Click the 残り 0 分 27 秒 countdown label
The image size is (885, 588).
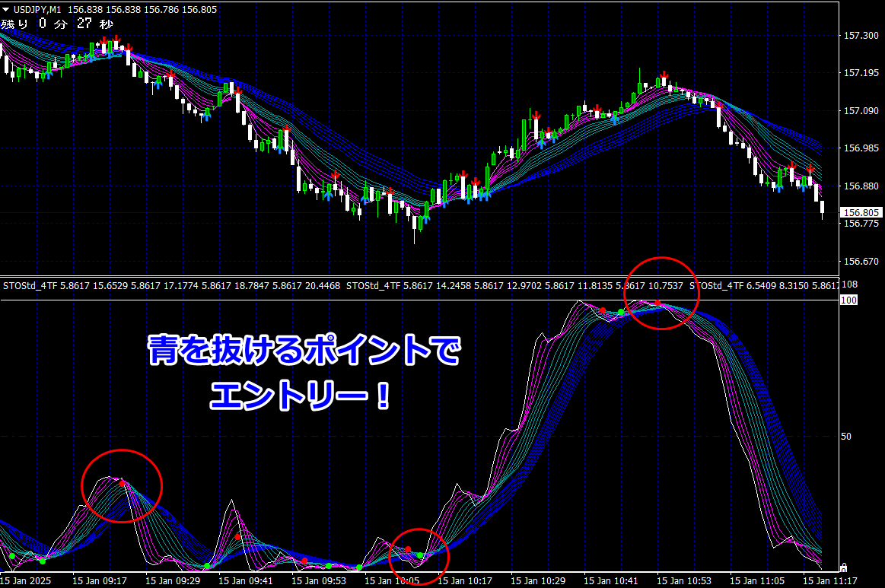click(x=57, y=24)
